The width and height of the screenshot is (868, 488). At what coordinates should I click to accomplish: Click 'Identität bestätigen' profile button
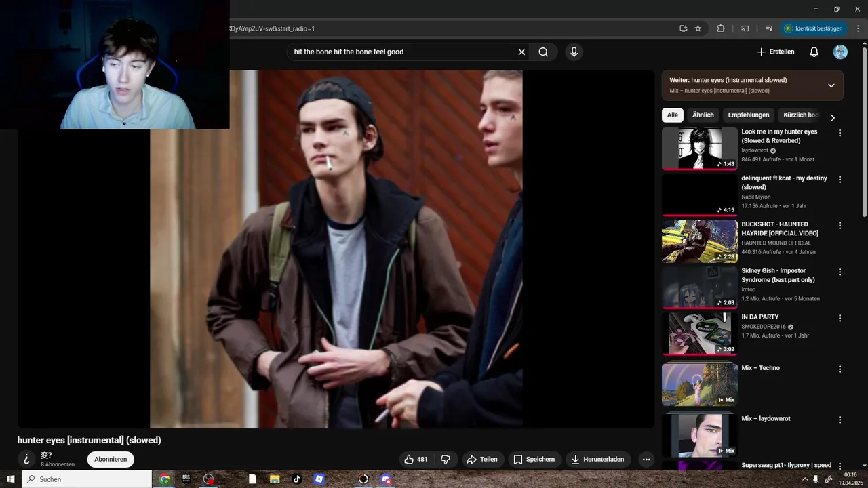click(813, 28)
